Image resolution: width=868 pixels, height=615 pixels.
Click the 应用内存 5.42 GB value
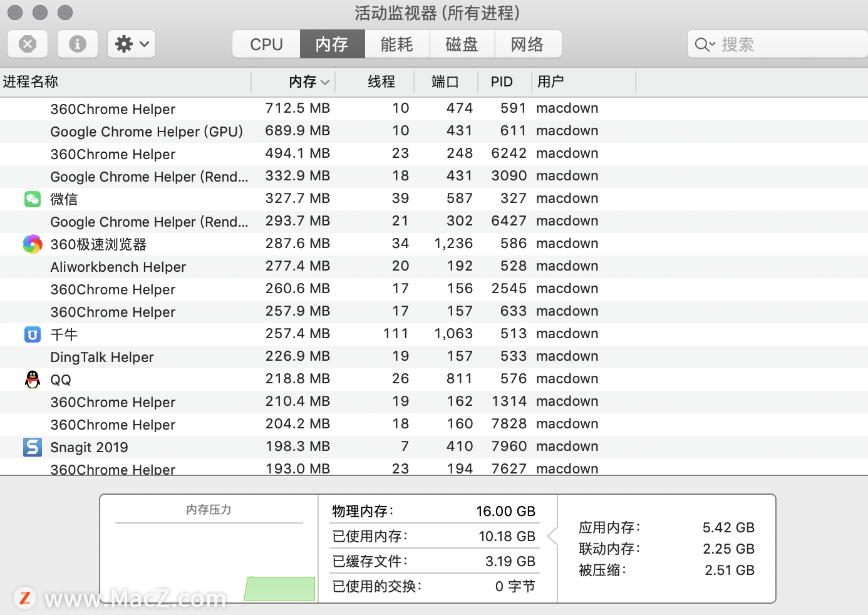click(x=728, y=527)
